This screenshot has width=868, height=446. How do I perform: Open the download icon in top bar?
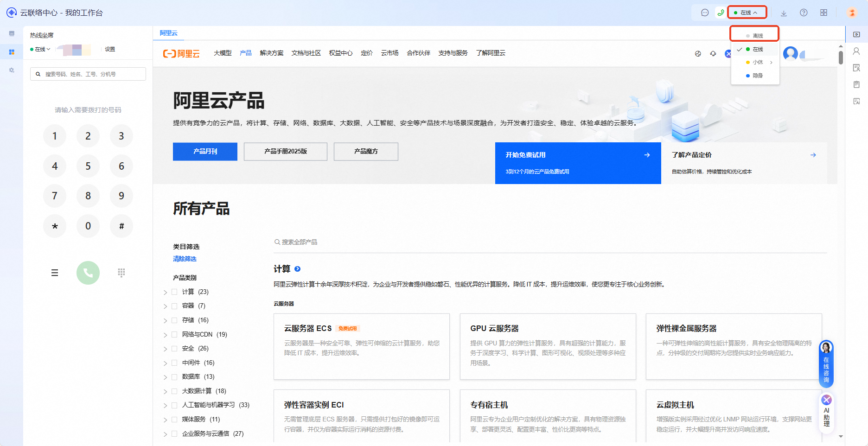784,13
